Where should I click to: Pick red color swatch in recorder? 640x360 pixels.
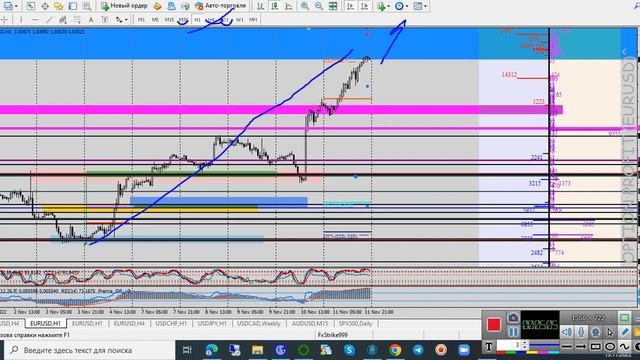click(x=500, y=352)
